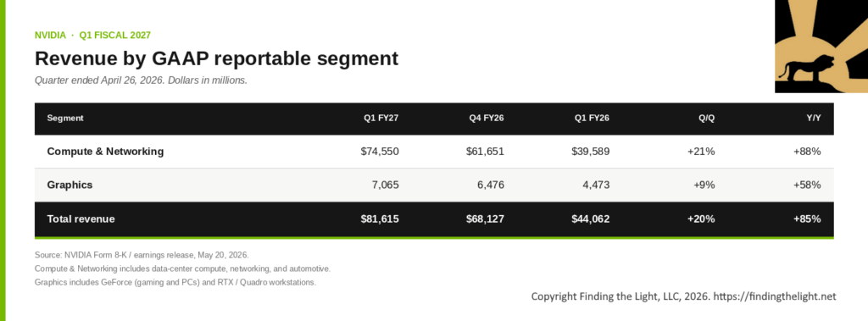This screenshot has height=321, width=868.
Task: Select the Segment column header
Action: coord(65,118)
